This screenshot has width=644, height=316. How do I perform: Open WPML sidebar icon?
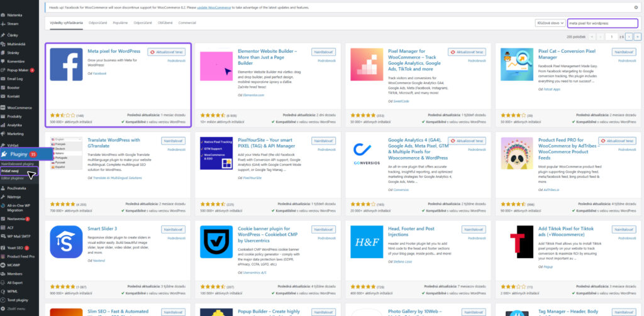(3, 291)
